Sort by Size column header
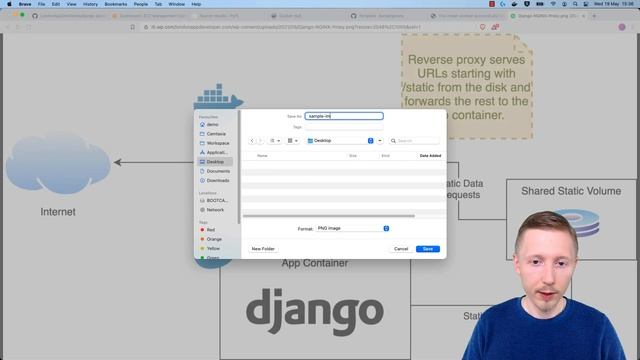Image resolution: width=640 pixels, height=360 pixels. click(353, 156)
